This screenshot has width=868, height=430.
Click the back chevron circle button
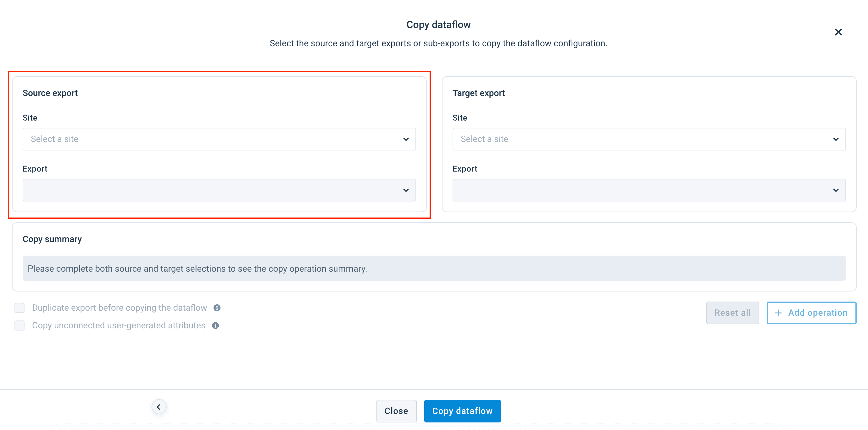tap(159, 407)
